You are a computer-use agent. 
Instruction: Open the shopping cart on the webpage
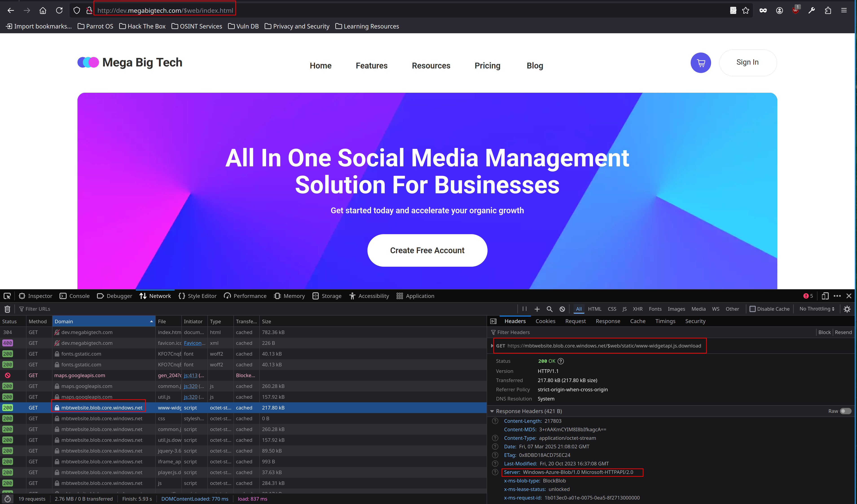pyautogui.click(x=701, y=63)
